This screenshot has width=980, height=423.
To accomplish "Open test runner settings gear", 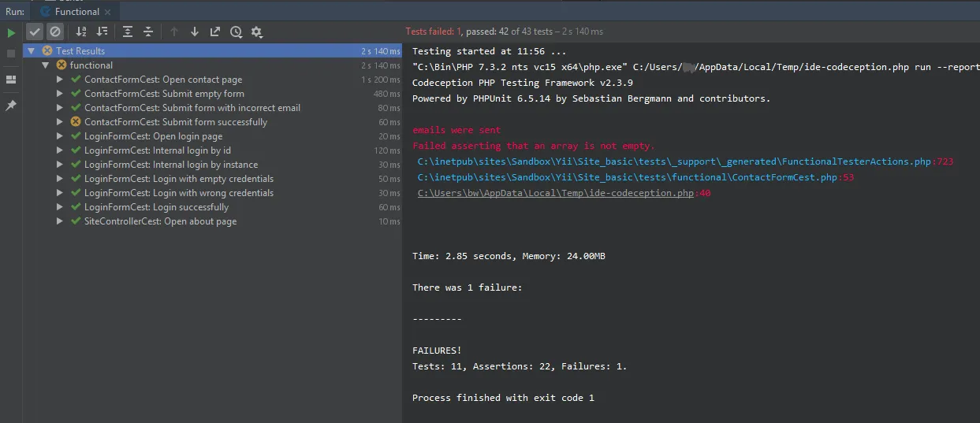I will (x=256, y=32).
